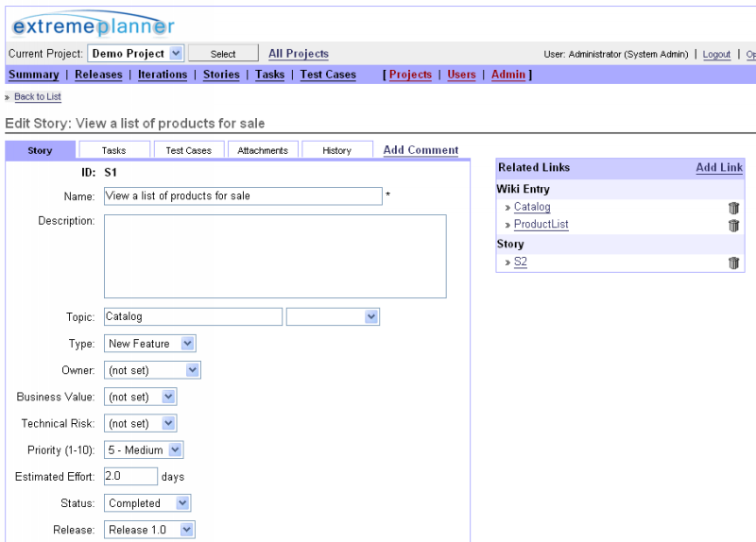Expand the Owner dropdown

tap(152, 370)
